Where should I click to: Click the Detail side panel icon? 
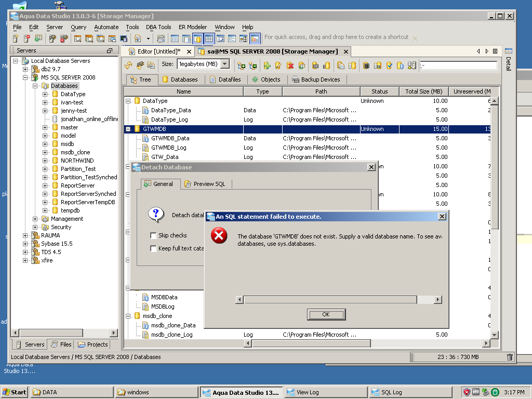coord(508,51)
